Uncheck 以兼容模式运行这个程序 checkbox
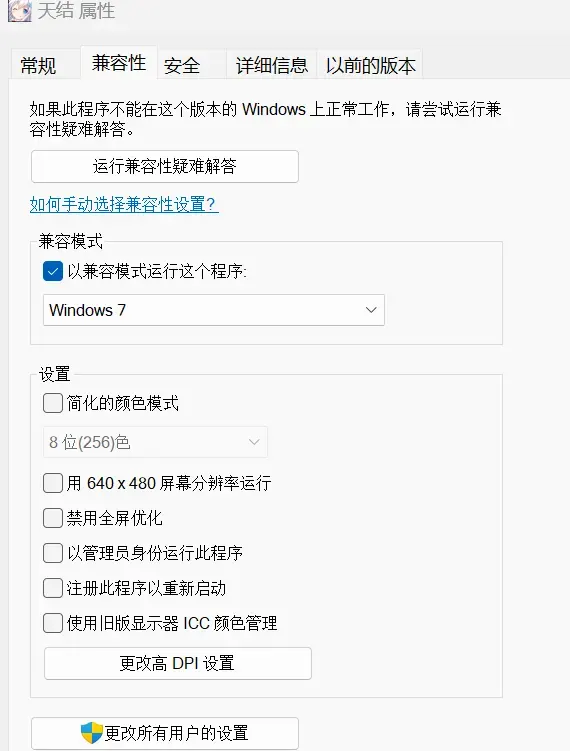 [x=53, y=271]
